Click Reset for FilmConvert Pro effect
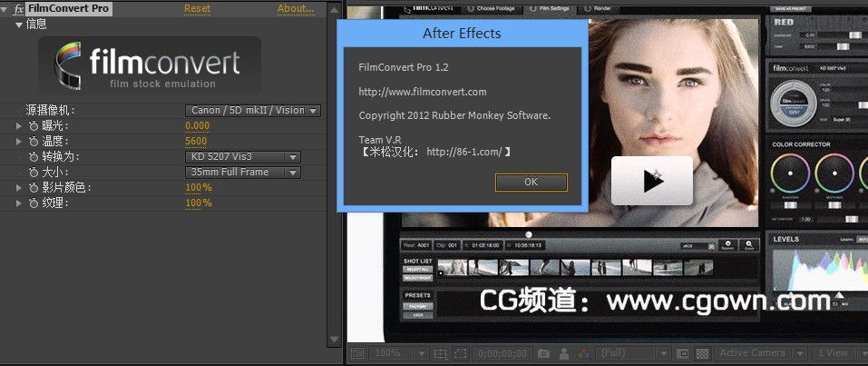Image resolution: width=868 pixels, height=366 pixels. pyautogui.click(x=197, y=8)
